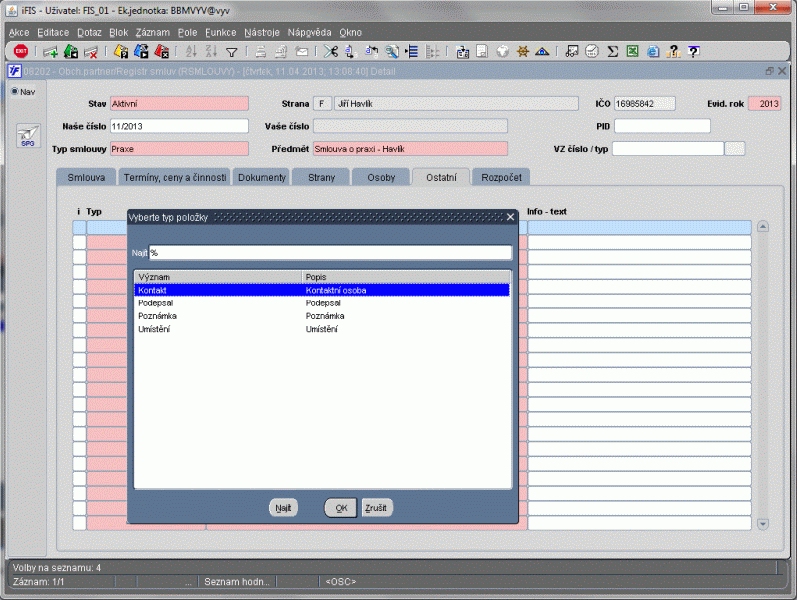797x600 pixels.
Task: Click the Sigma sum icon in toolbar
Action: tap(612, 51)
